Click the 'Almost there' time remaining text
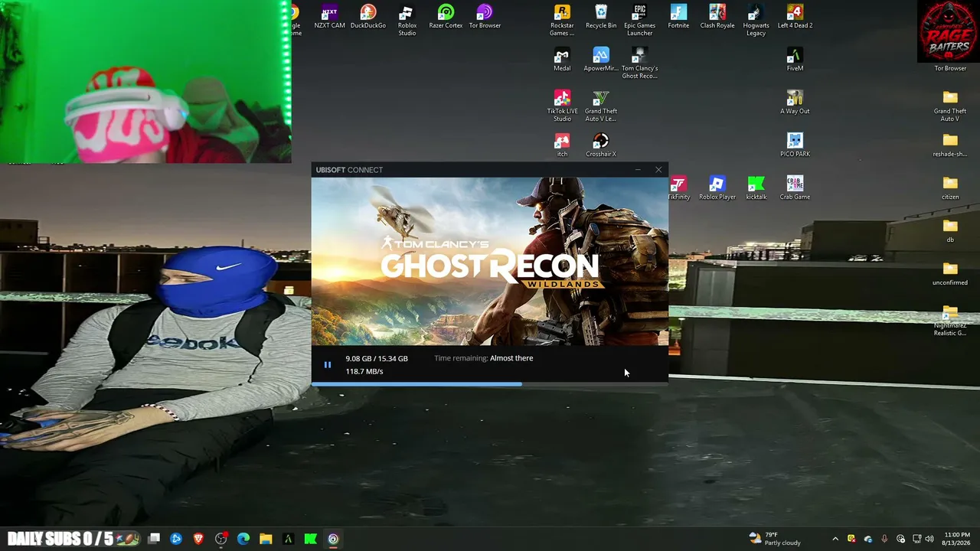Screen dimensions: 980x551 [511, 358]
